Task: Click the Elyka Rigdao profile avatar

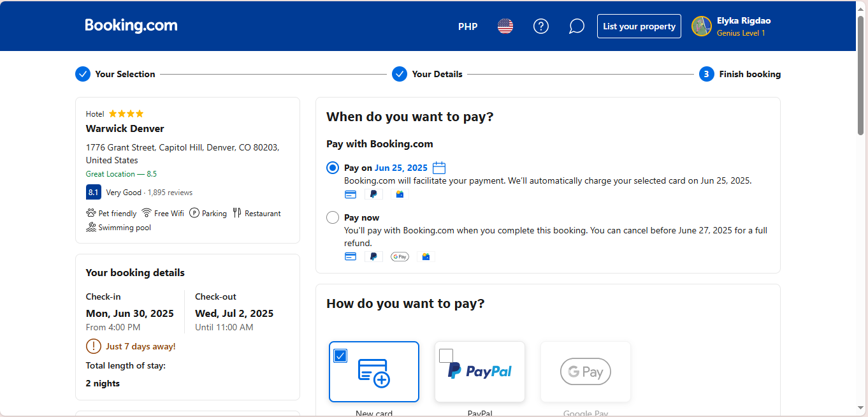Action: coord(702,26)
